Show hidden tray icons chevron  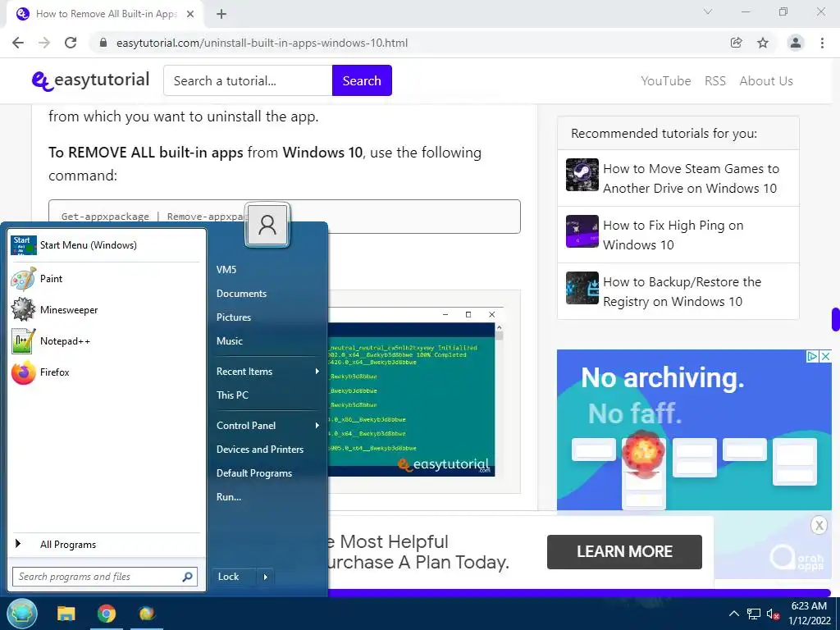pos(734,614)
